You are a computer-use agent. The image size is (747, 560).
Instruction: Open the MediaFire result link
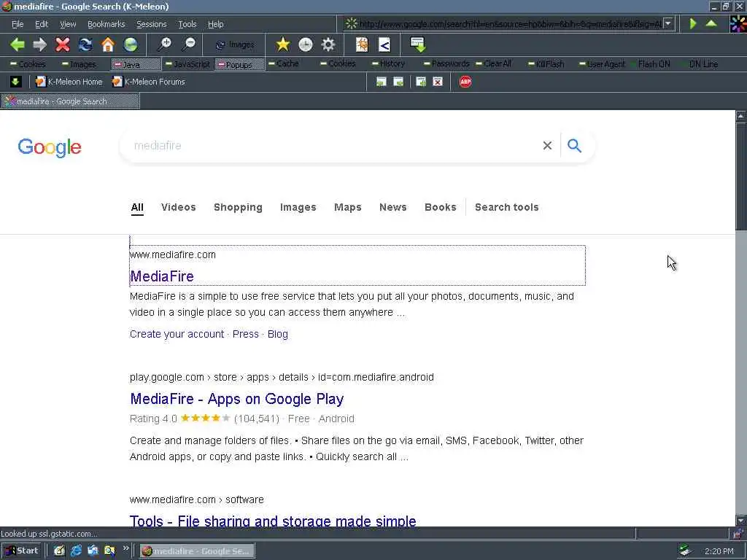pos(162,276)
